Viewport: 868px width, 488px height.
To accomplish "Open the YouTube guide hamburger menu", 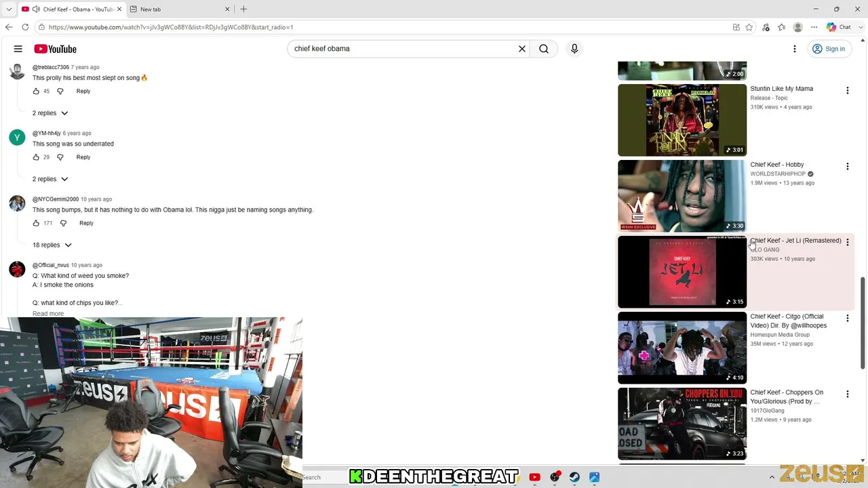I will click(x=18, y=49).
